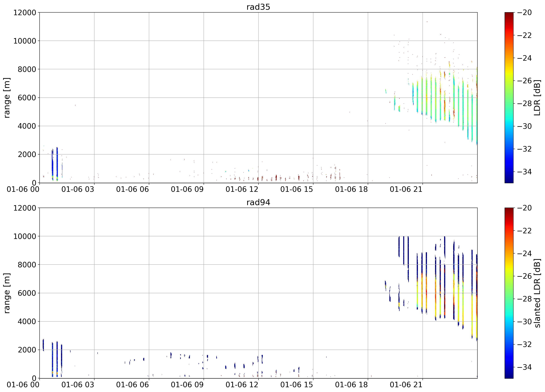Click the 4000 y-tick in the rad35 plot

click(x=27, y=126)
